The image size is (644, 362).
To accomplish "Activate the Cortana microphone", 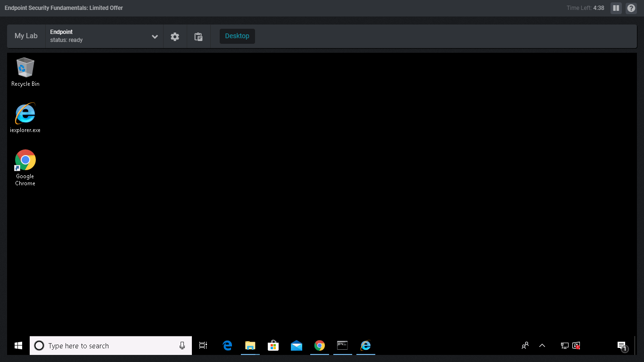I will click(182, 346).
